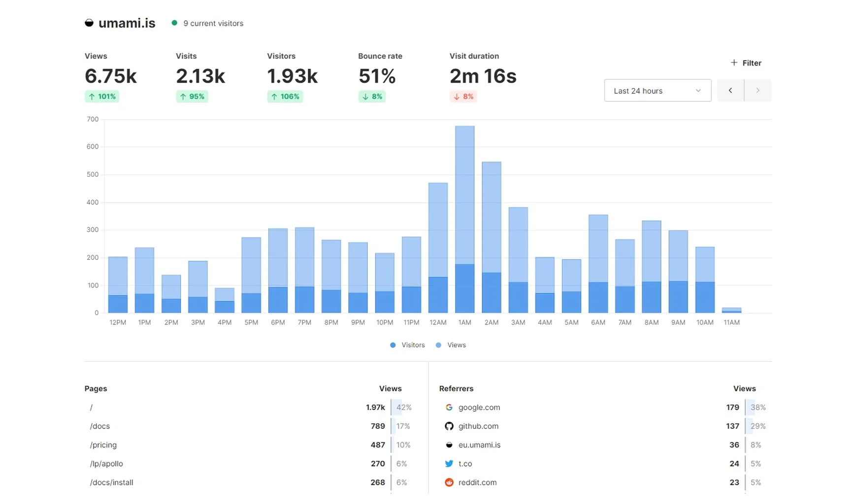
Task: Click the 9 current visitors text
Action: (213, 23)
